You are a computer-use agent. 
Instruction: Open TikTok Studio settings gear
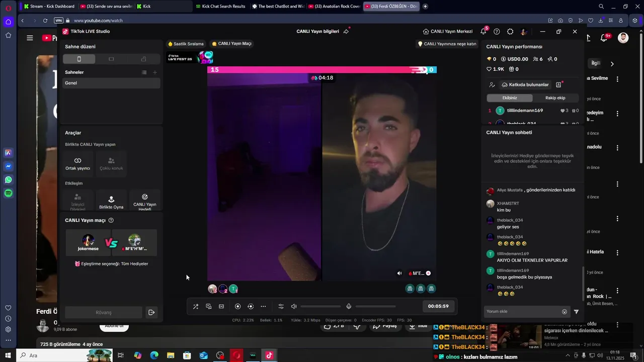(x=510, y=31)
